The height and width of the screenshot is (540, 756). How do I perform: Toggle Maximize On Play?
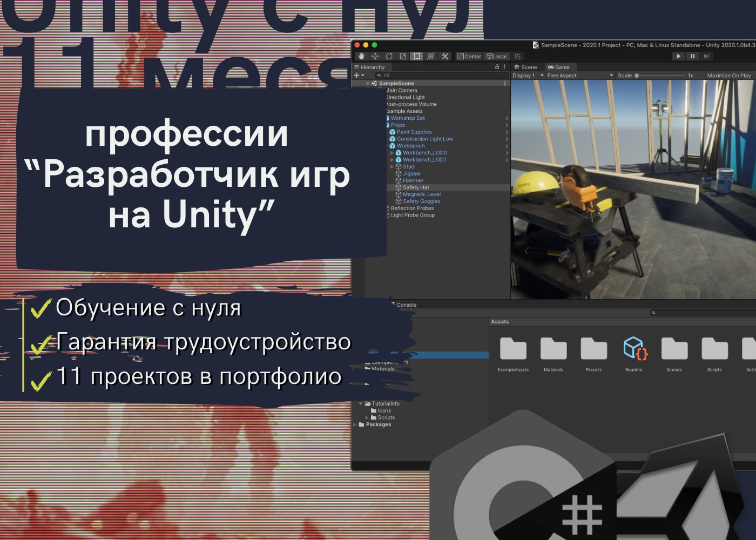pos(729,76)
